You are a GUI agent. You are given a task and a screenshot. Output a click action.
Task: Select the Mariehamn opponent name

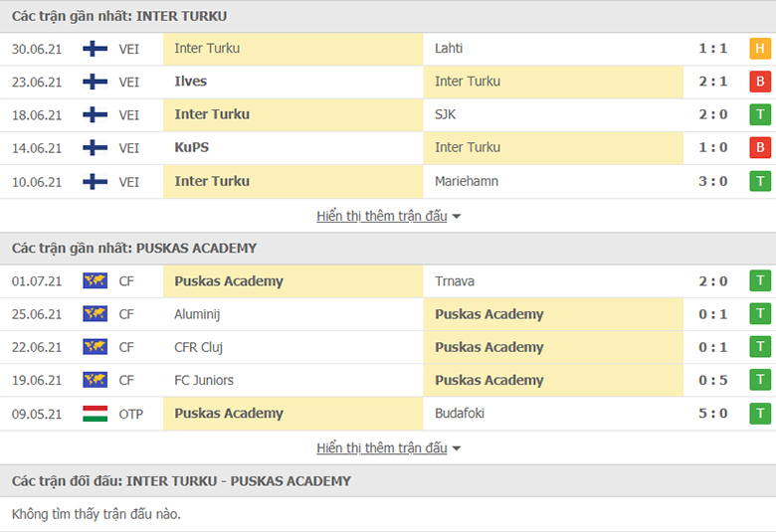tap(467, 181)
